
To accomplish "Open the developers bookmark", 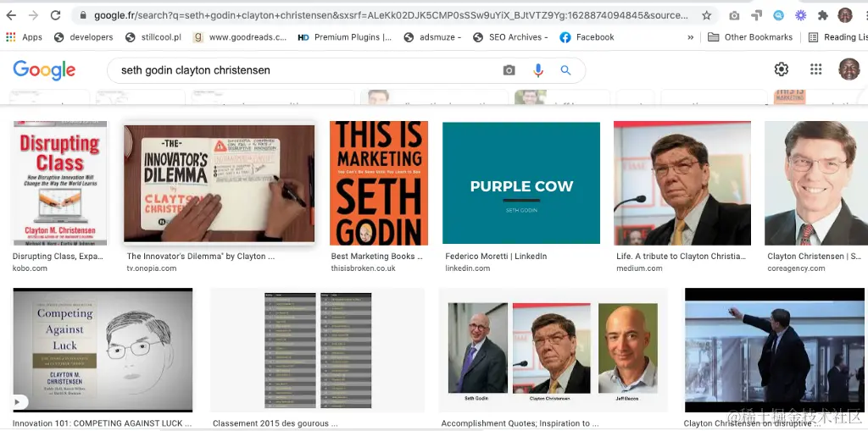I will pos(84,37).
